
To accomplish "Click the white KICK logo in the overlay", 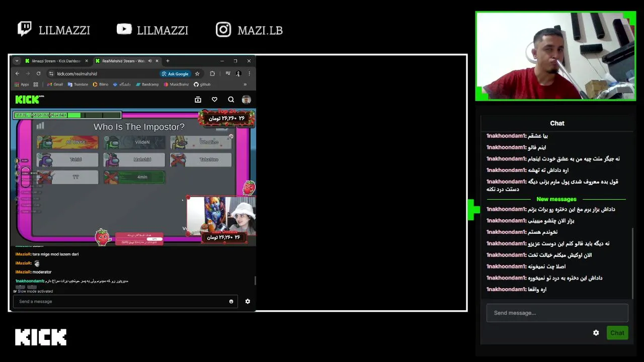I will [41, 337].
